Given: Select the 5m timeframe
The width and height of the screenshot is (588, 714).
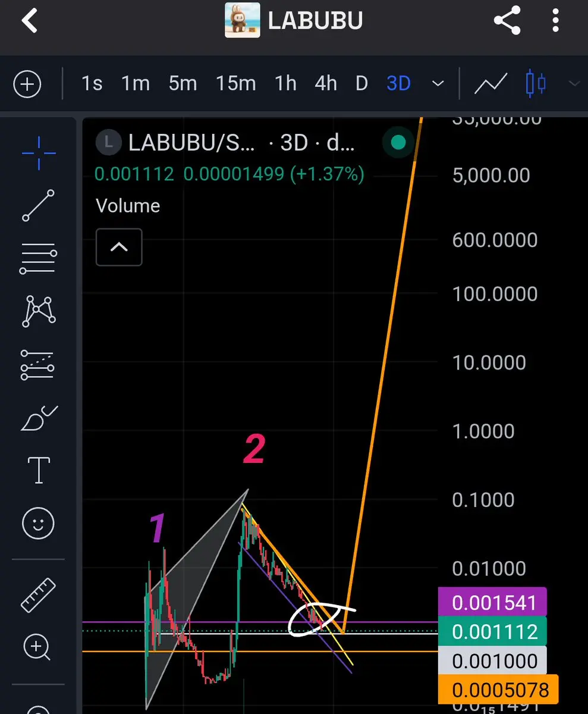Looking at the screenshot, I should [183, 84].
